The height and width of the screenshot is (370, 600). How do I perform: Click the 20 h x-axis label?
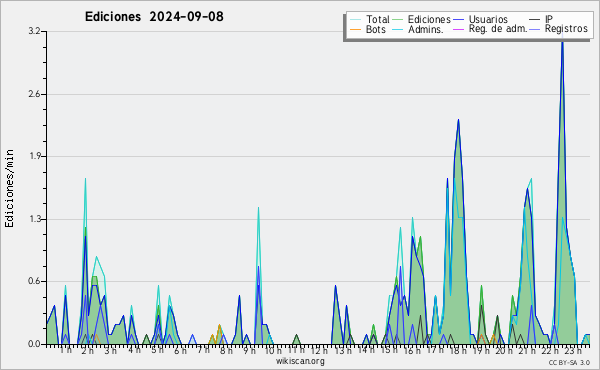pos(504,351)
